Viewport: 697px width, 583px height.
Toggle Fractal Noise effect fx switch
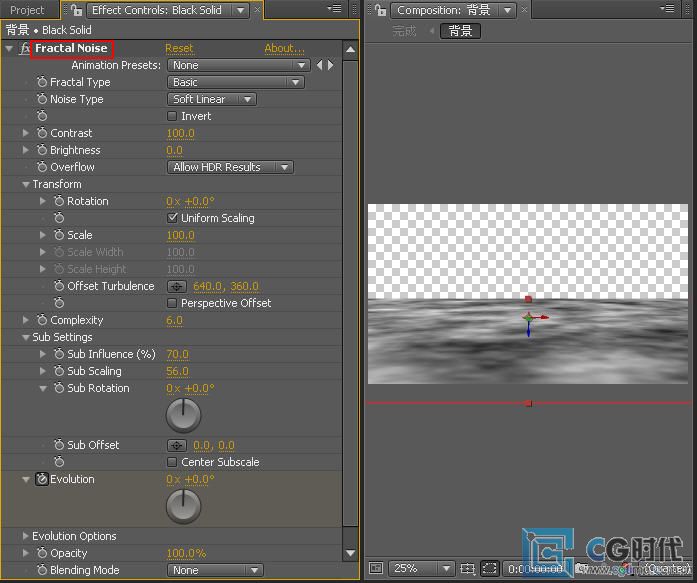24,48
